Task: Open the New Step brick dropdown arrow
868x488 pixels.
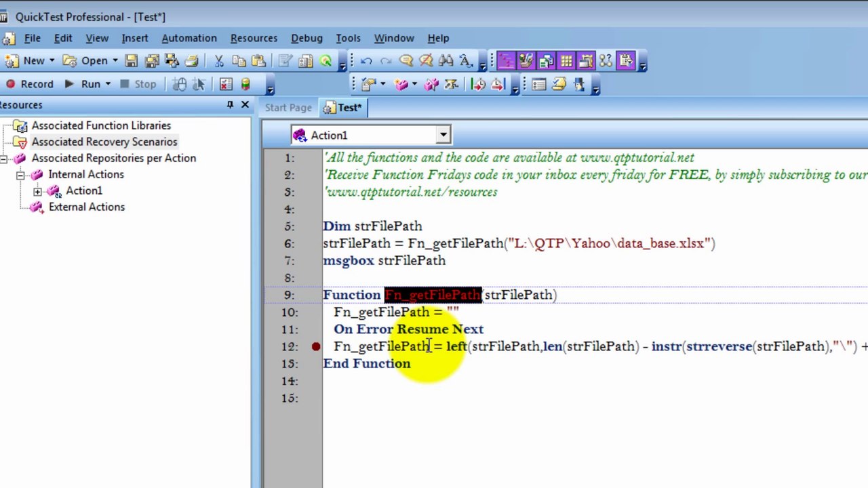Action: [415, 84]
